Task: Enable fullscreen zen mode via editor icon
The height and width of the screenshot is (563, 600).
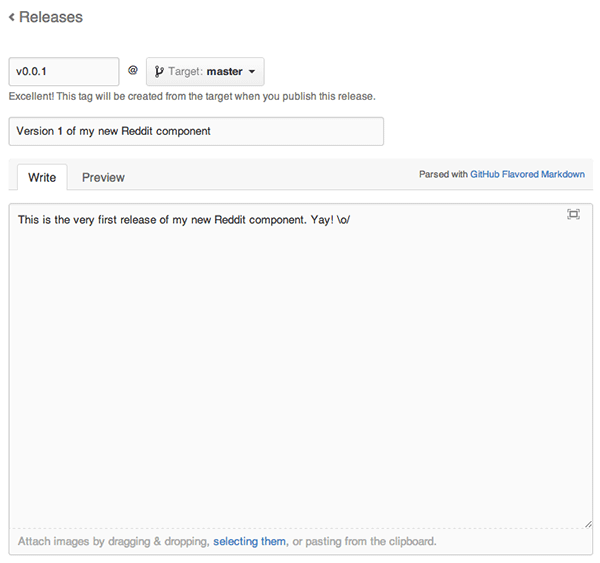Action: click(573, 214)
